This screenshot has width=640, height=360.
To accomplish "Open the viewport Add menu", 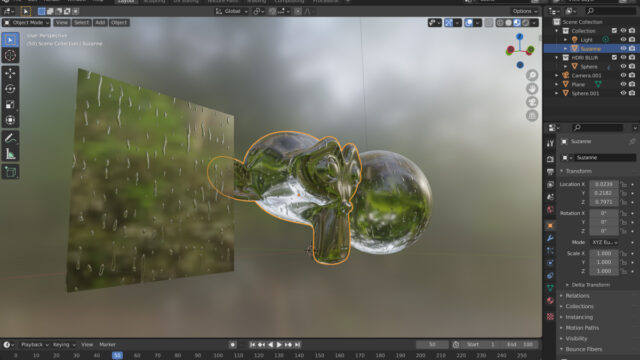I will [100, 22].
